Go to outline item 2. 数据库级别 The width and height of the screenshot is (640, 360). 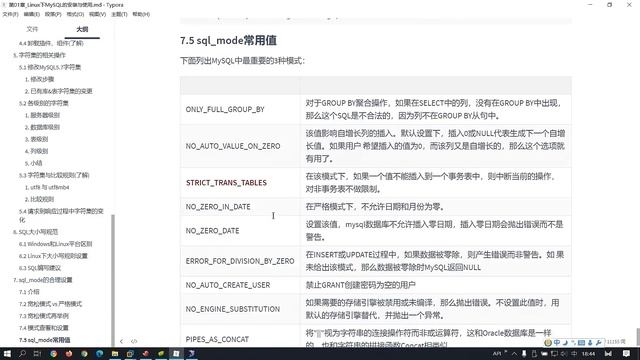click(x=42, y=127)
